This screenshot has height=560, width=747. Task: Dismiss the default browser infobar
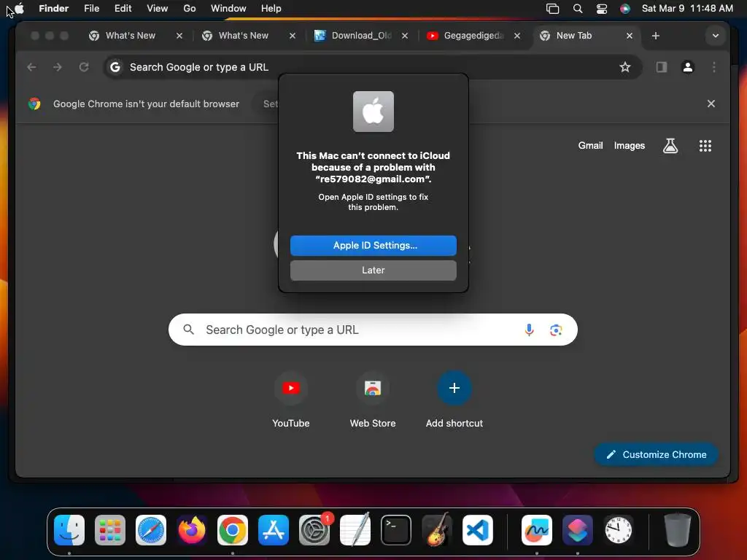coord(711,104)
